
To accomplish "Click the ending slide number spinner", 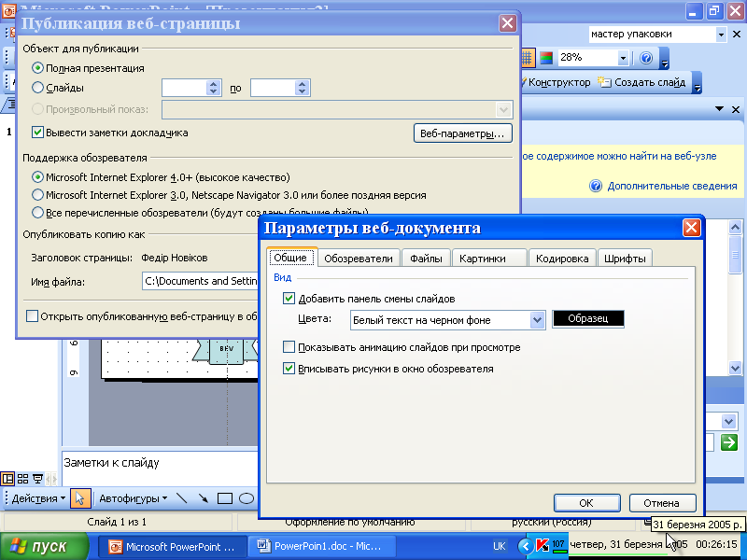I will pos(302,88).
